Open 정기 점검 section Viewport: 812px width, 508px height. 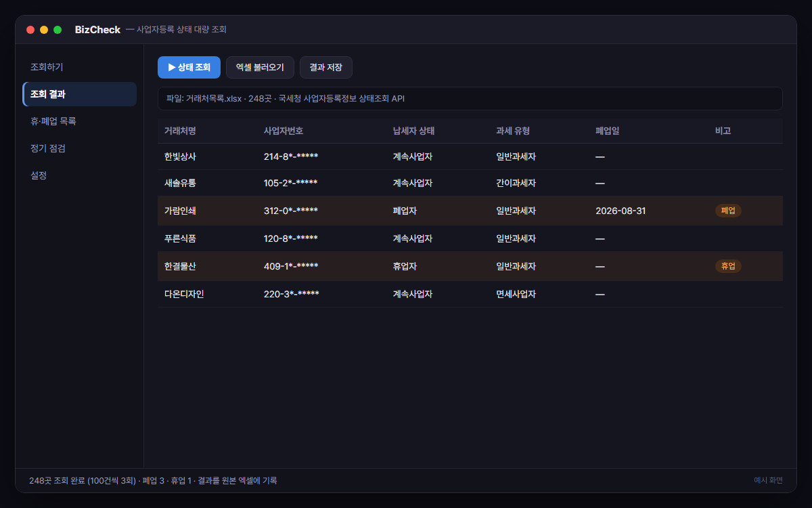[x=80, y=148]
